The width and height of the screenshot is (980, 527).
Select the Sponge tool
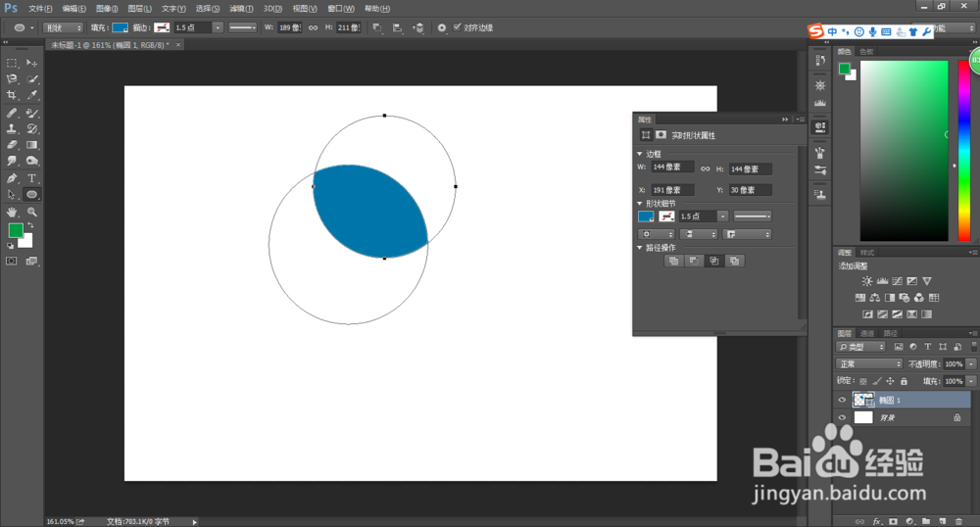pos(32,161)
